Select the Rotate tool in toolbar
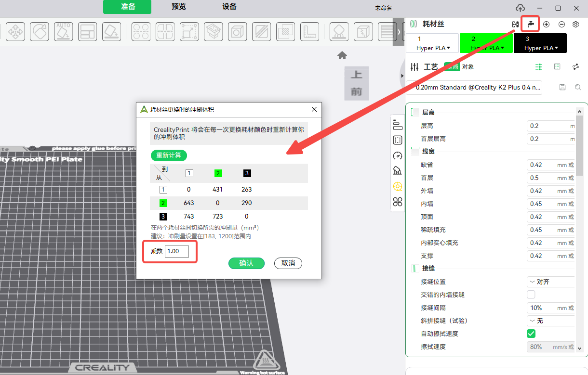The width and height of the screenshot is (588, 375). click(x=40, y=32)
